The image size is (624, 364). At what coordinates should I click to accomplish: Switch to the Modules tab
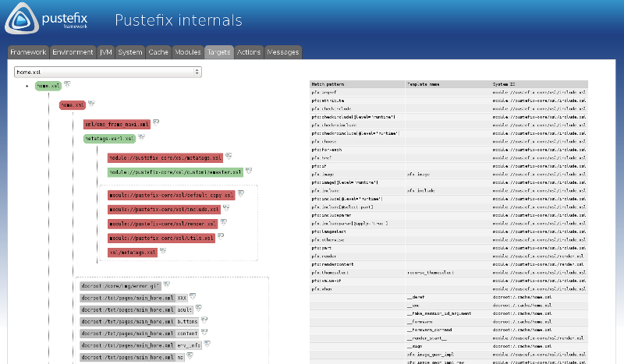point(188,52)
